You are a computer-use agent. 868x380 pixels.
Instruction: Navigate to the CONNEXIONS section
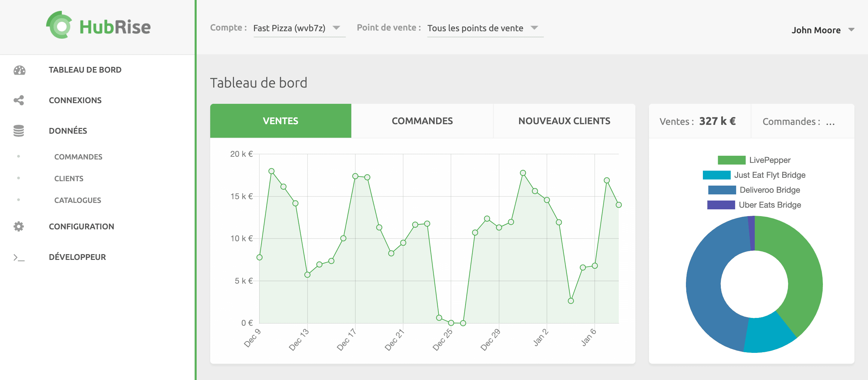point(75,100)
